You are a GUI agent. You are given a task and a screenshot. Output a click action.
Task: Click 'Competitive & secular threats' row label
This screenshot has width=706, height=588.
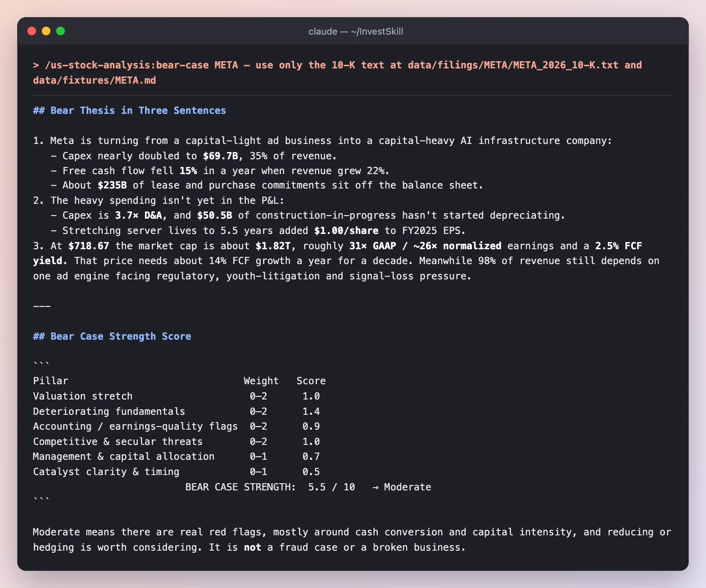118,442
